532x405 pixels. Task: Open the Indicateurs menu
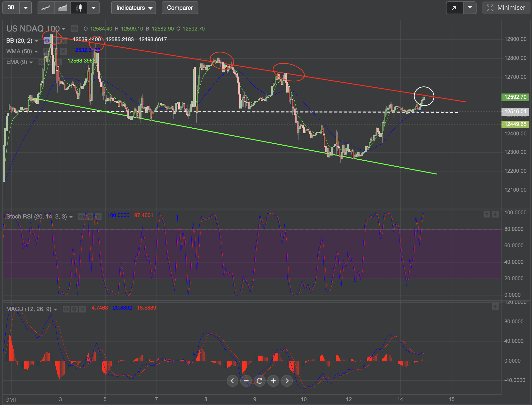(134, 8)
